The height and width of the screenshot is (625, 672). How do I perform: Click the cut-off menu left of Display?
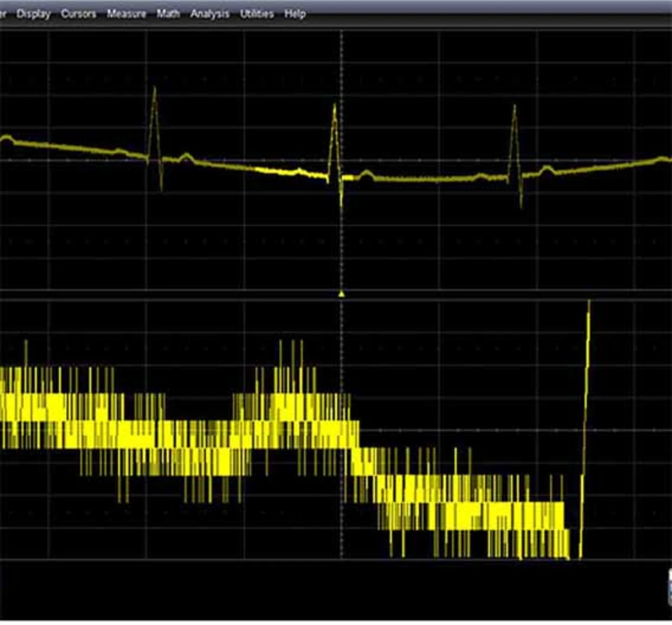(3, 14)
